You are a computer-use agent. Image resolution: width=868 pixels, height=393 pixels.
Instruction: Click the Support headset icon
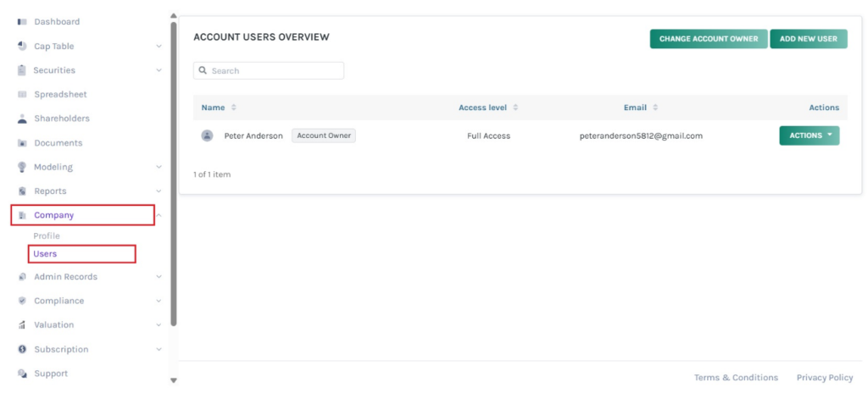pos(22,374)
